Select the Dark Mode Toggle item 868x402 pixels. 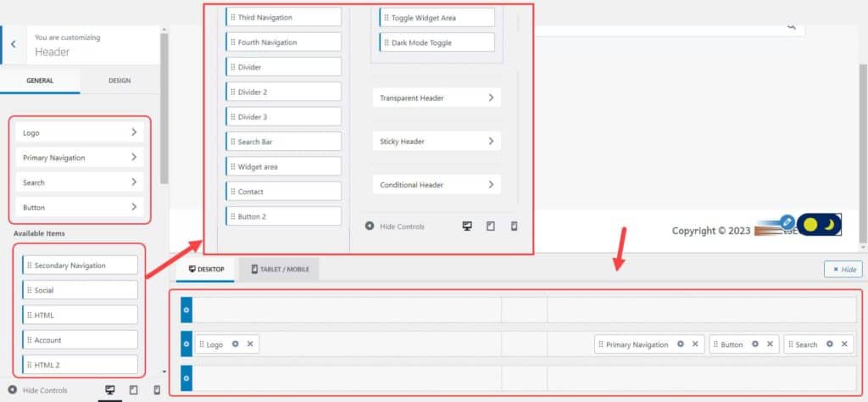click(437, 42)
